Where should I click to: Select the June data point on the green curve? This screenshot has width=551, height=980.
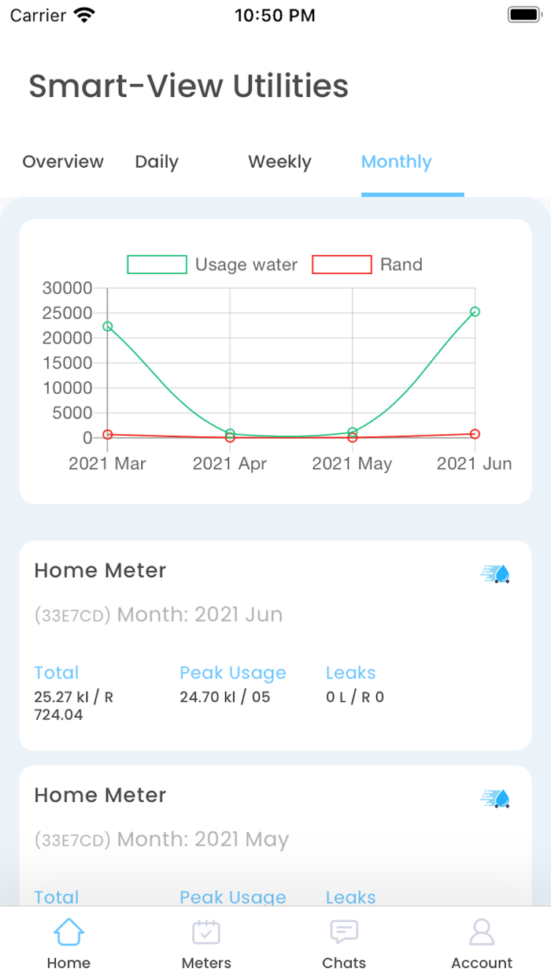pos(473,311)
